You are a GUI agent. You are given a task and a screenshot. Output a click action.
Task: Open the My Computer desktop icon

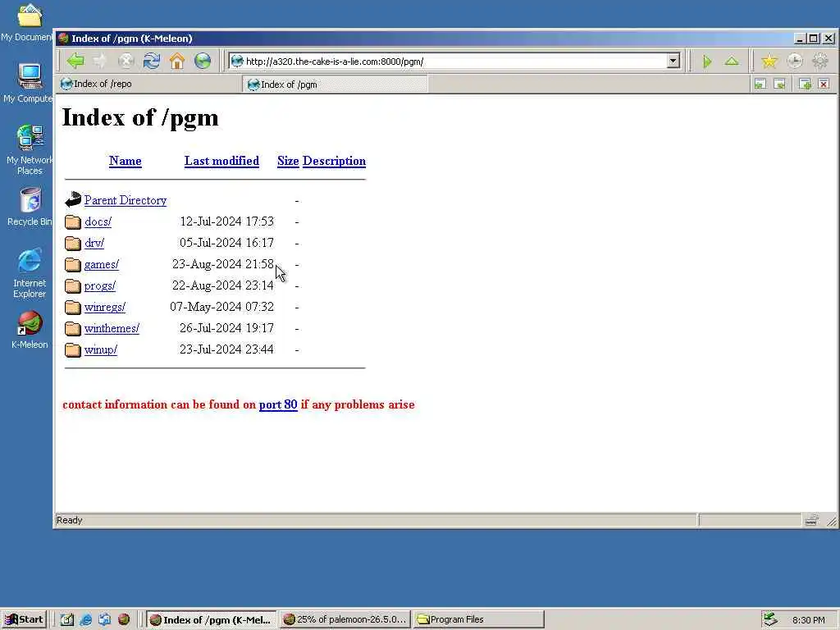tap(30, 83)
